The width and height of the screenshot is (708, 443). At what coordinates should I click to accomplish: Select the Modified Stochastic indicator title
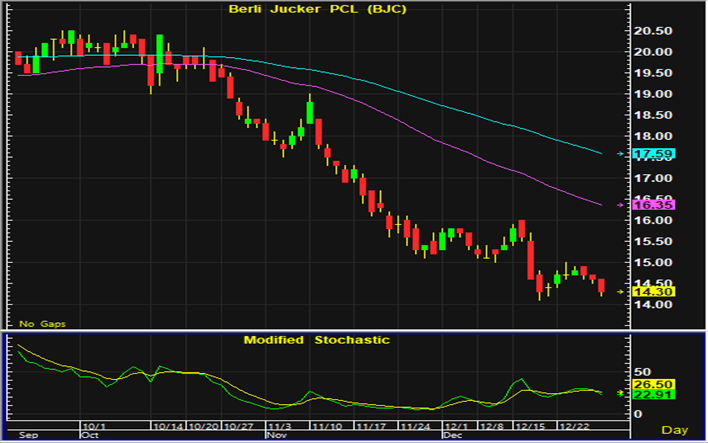(317, 340)
